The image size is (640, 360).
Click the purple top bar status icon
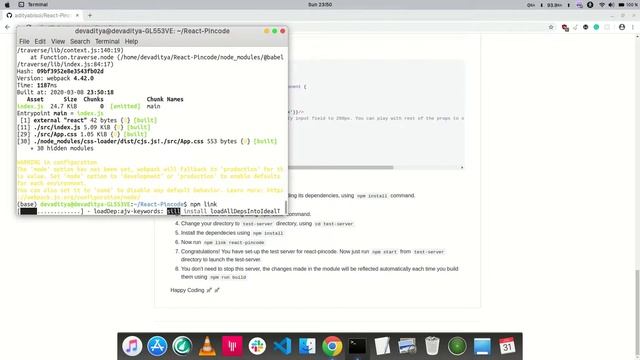click(x=580, y=5)
